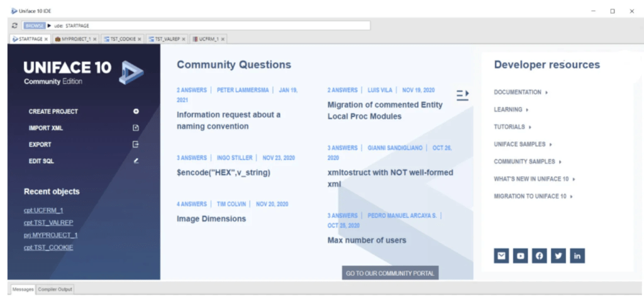Screen dimensions: 644x296
Task: Click the BROWSE mode badge
Action: 34,25
